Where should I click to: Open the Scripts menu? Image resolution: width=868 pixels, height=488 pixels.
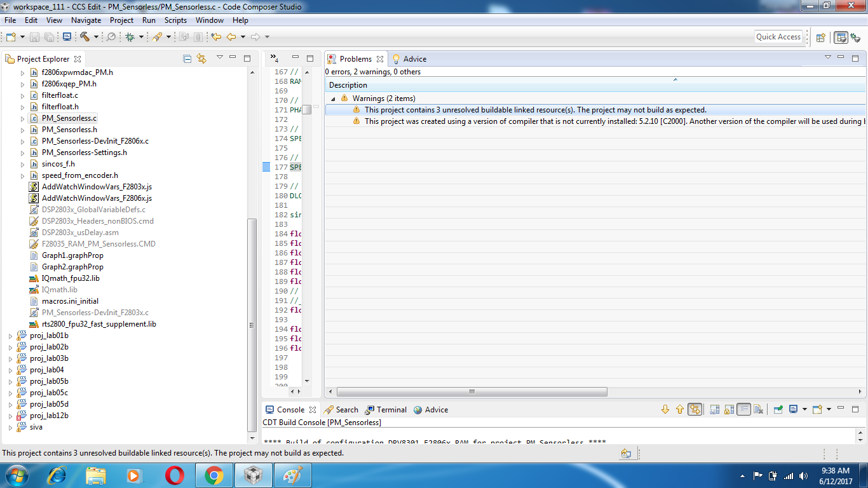click(x=175, y=20)
